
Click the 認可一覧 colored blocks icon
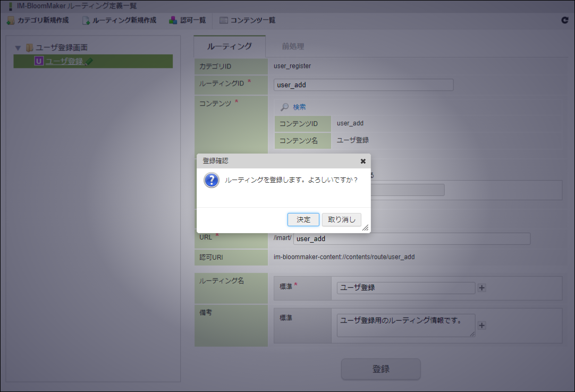point(173,20)
